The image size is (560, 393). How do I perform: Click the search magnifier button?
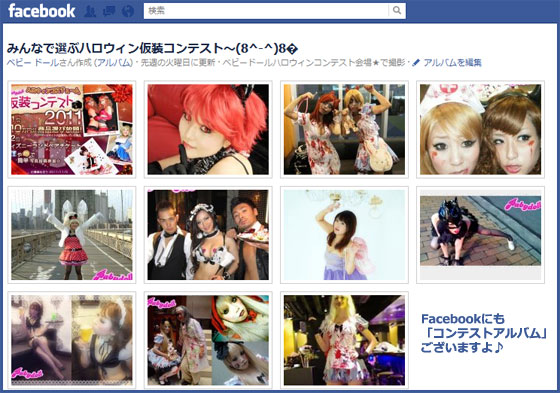tap(397, 11)
